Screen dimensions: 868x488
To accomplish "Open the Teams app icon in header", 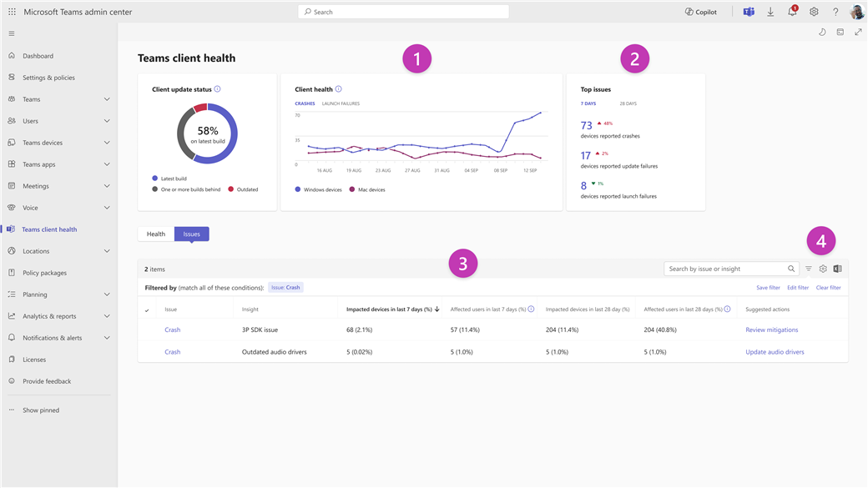I will [749, 12].
